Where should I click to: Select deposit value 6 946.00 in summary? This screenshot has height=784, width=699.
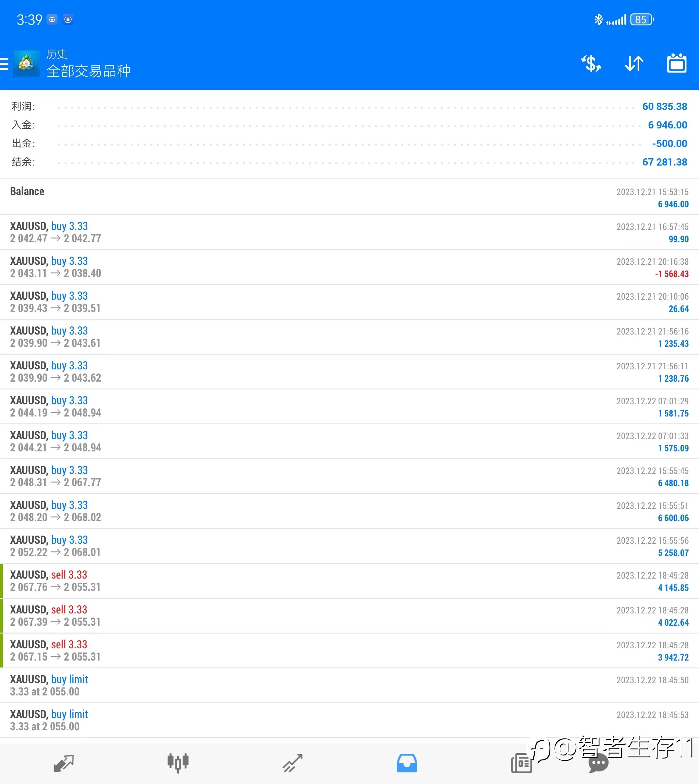point(668,125)
